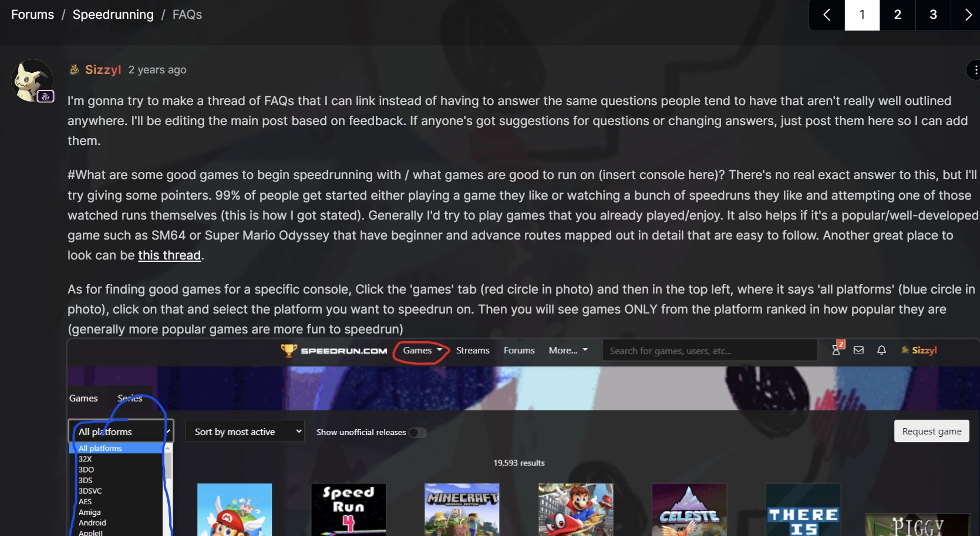Screen dimensions: 980x536
Task: Toggle Show unofficial releases switch
Action: [417, 432]
